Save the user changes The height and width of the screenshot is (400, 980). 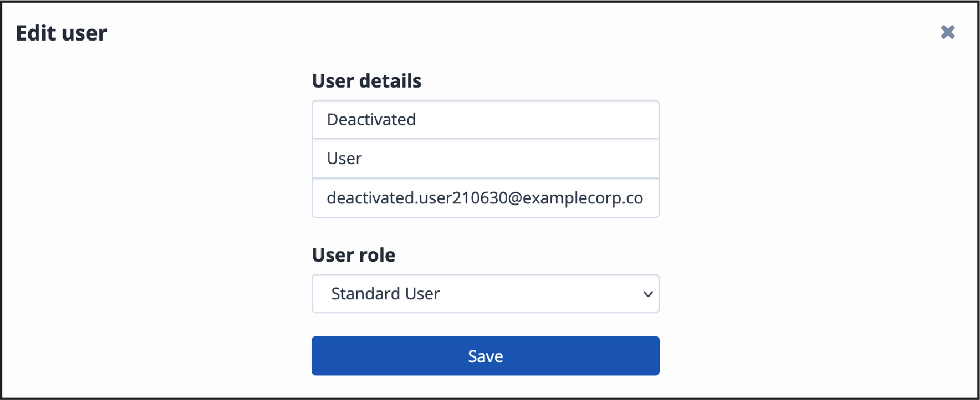click(485, 356)
